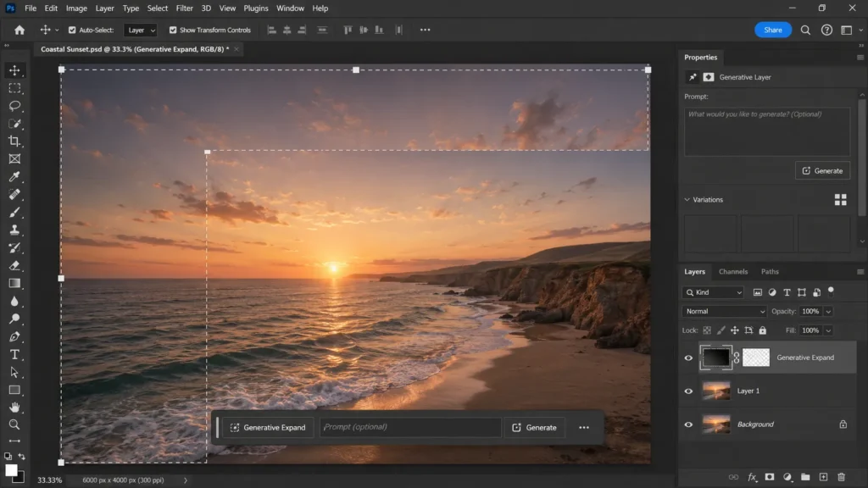Swap foreground and background colors
The image size is (868, 488).
click(x=21, y=457)
